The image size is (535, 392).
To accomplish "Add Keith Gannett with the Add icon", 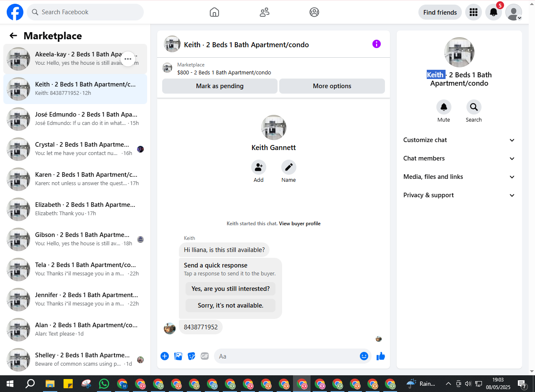I will point(259,167).
